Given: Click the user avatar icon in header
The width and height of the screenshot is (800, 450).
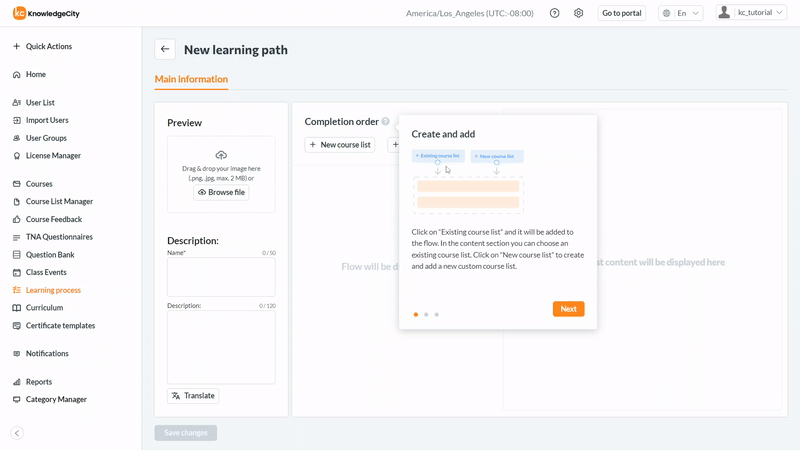Looking at the screenshot, I should 724,13.
